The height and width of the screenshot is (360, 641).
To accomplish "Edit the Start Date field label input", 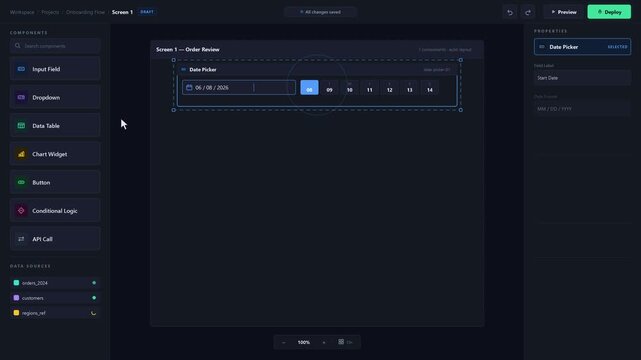I will coord(582,78).
